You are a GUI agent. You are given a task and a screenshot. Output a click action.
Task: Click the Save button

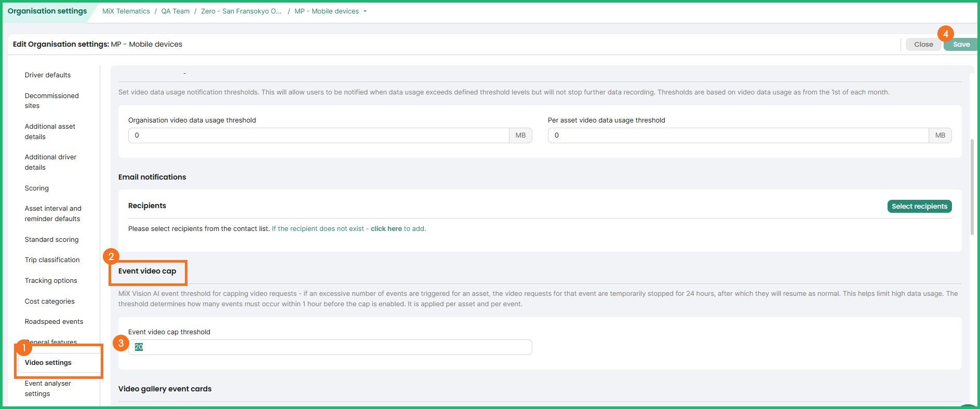[x=961, y=45]
